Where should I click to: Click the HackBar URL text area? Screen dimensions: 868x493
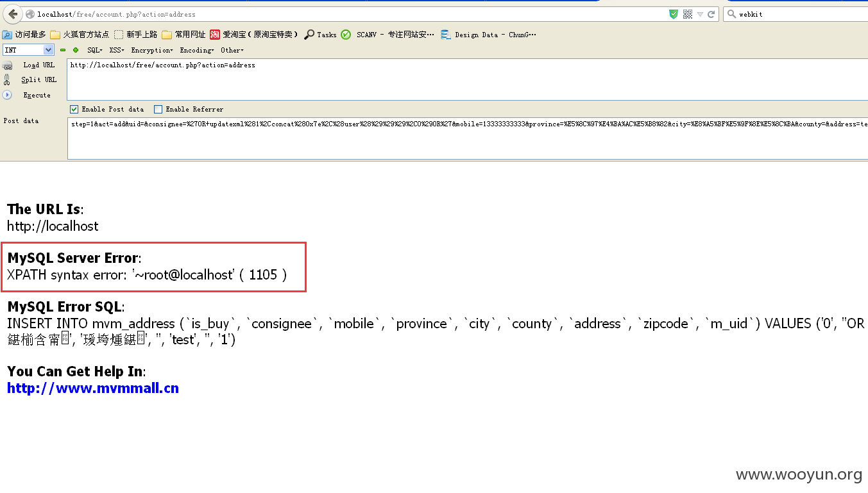(x=467, y=80)
